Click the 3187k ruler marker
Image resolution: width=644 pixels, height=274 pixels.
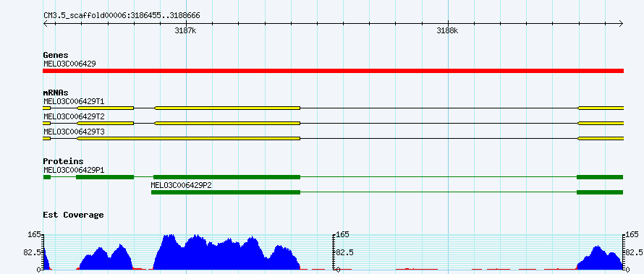186,31
